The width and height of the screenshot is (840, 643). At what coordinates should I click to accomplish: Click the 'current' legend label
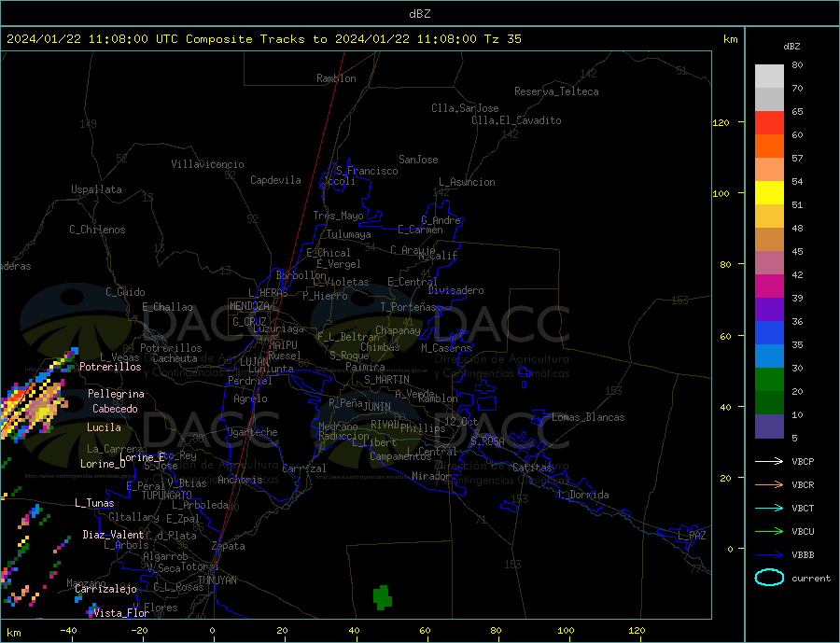[x=811, y=579]
